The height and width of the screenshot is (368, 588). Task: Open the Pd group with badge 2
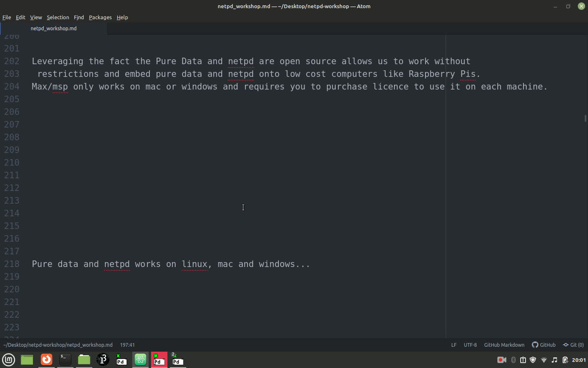click(x=178, y=359)
